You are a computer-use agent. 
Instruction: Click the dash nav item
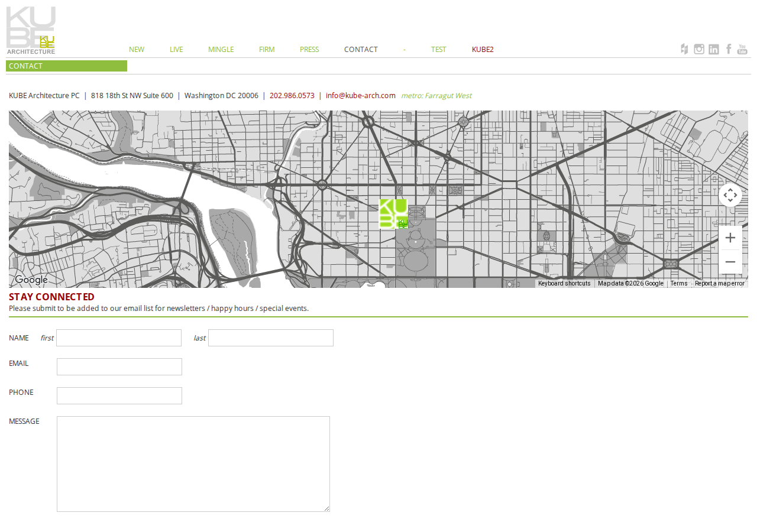coord(405,50)
